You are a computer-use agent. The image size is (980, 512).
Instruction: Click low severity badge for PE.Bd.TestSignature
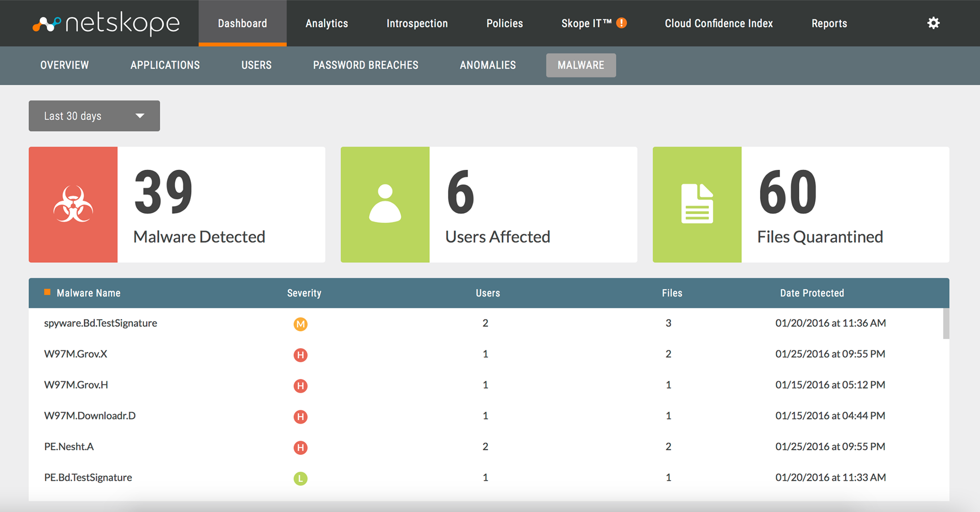(301, 478)
